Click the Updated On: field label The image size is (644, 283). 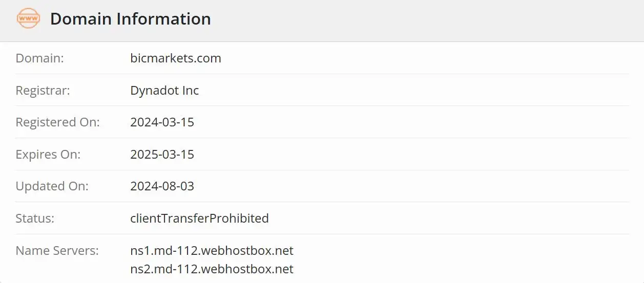coord(52,186)
